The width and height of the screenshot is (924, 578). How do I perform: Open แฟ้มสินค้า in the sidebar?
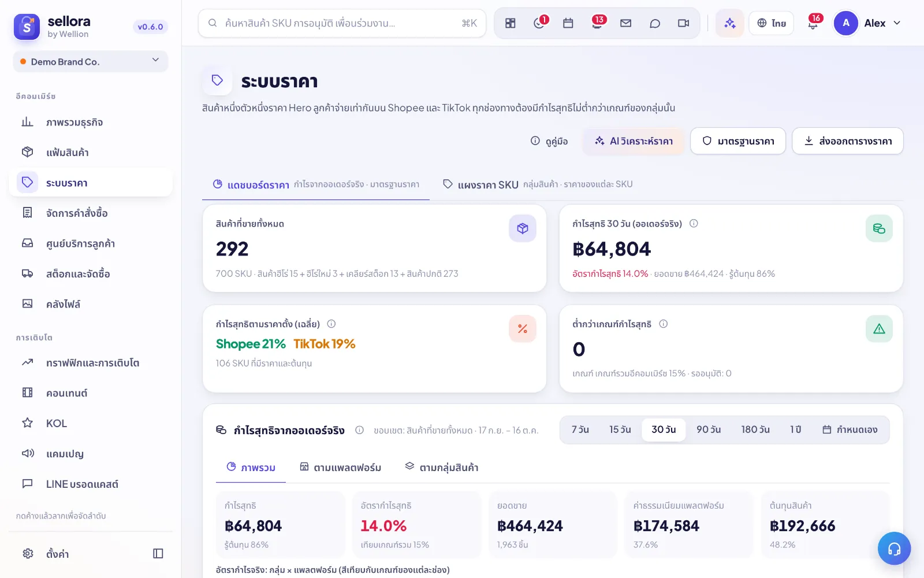pos(91,153)
